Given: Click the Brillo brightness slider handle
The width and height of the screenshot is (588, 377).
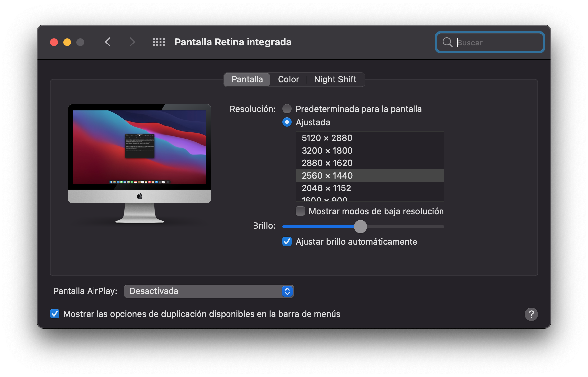Looking at the screenshot, I should coord(361,227).
